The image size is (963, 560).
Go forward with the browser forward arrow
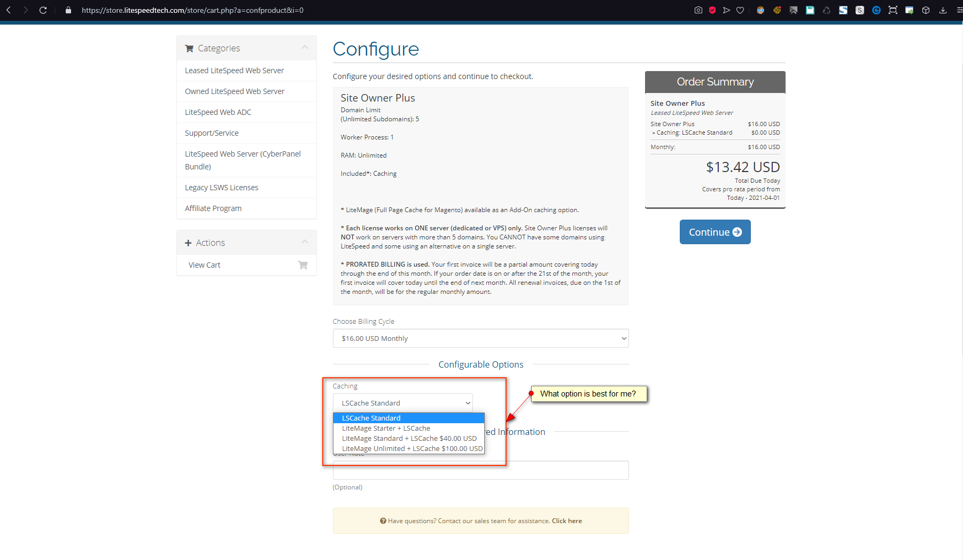coord(26,10)
